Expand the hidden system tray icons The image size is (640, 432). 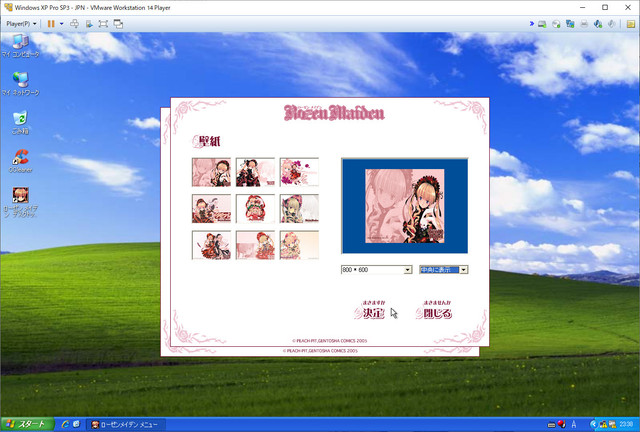593,425
